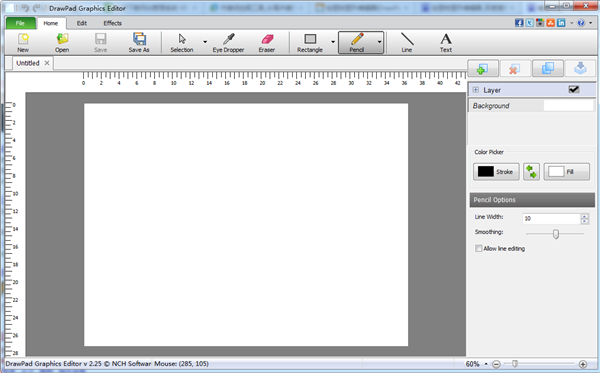
Task: Click the Undo arrow in title bar
Action: point(25,8)
